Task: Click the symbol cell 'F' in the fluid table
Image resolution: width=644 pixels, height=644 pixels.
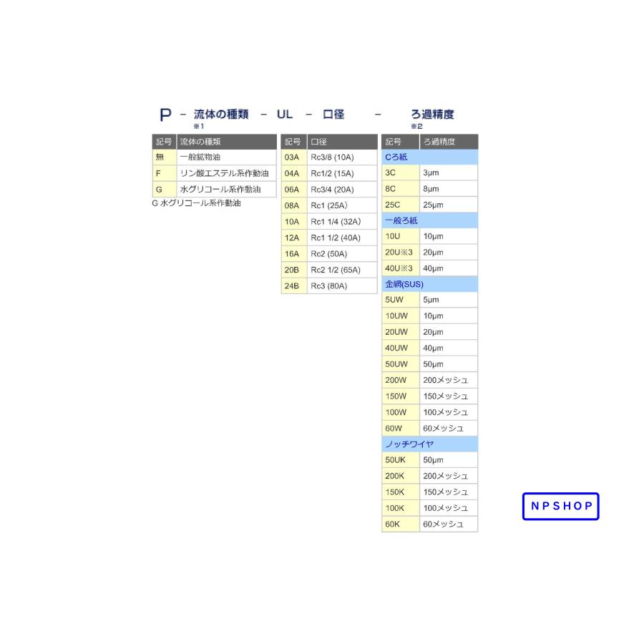Action: coord(165,173)
